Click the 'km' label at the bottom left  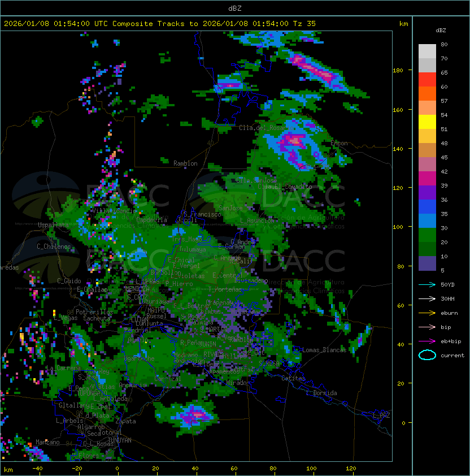tap(8, 470)
